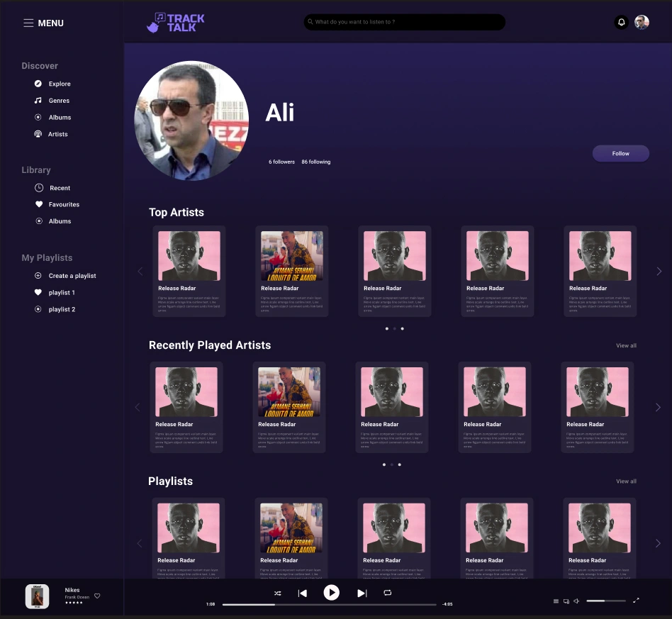The image size is (672, 619).
Task: Click the Track Talk logo
Action: (175, 23)
